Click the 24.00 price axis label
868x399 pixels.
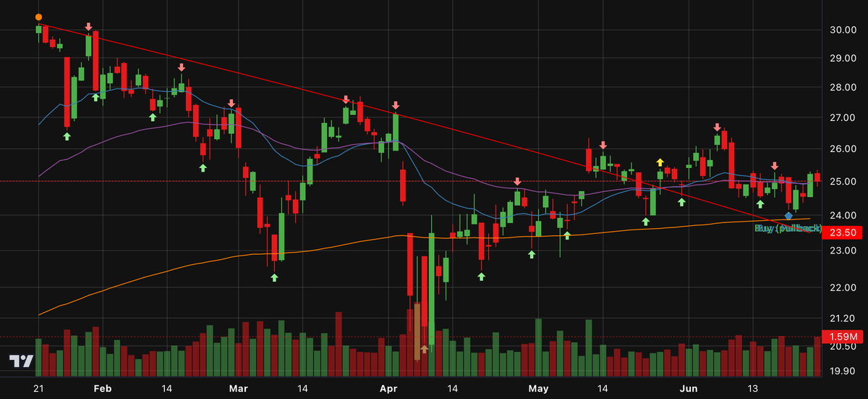pyautogui.click(x=843, y=215)
